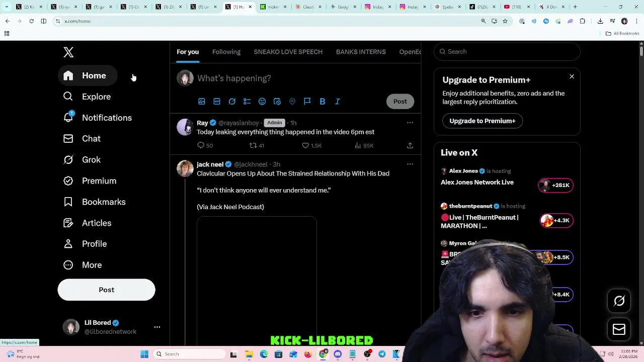Viewport: 644px width, 362px height.
Task: Open the emoji picker in composer
Action: click(262, 102)
